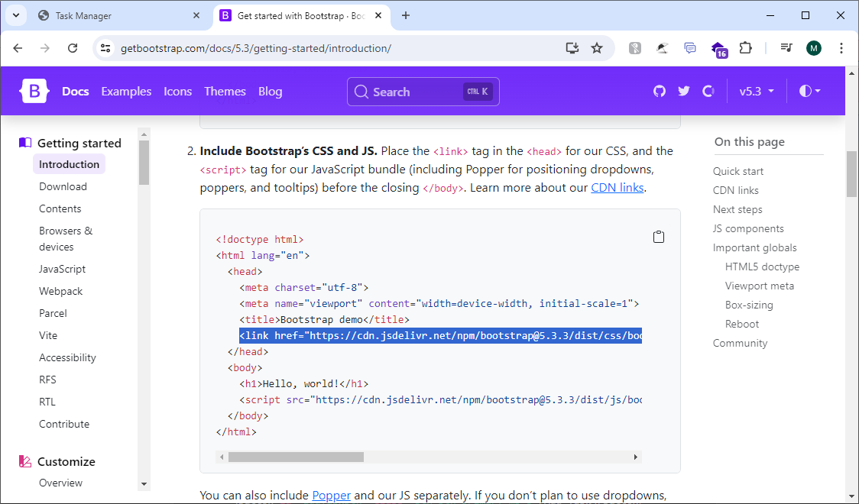The image size is (859, 504).
Task: Copy code with clipboard icon
Action: [659, 237]
